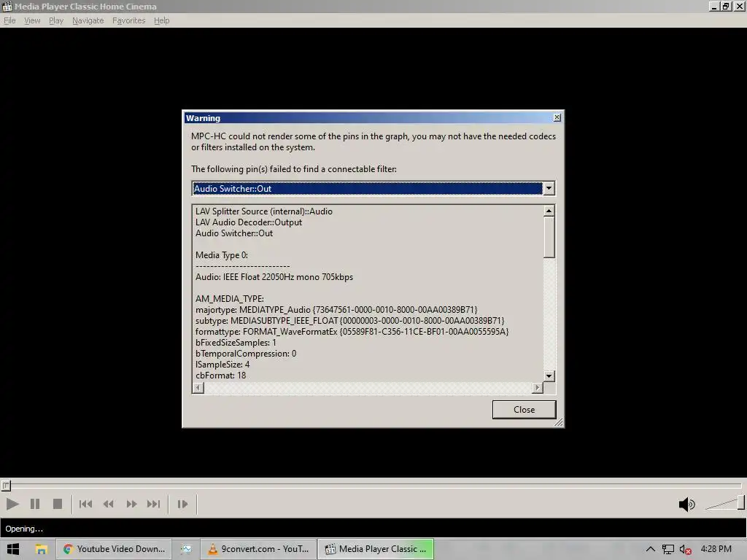
Task: Restore down the Media Player Classic window
Action: pos(726,6)
